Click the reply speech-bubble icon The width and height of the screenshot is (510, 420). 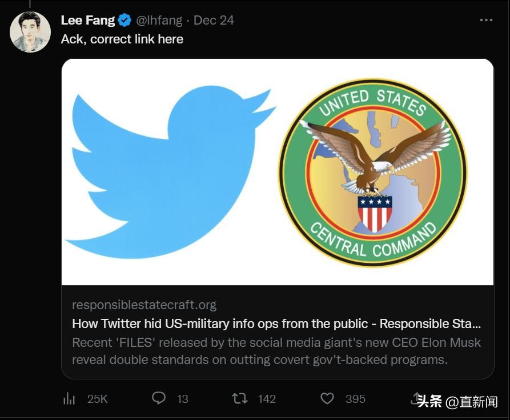pos(159,398)
